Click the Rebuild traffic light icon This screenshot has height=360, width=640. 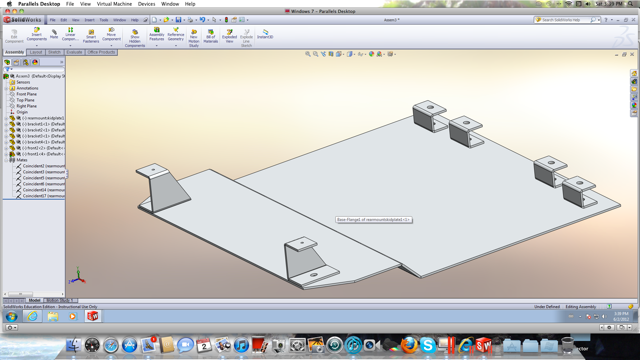(x=226, y=20)
